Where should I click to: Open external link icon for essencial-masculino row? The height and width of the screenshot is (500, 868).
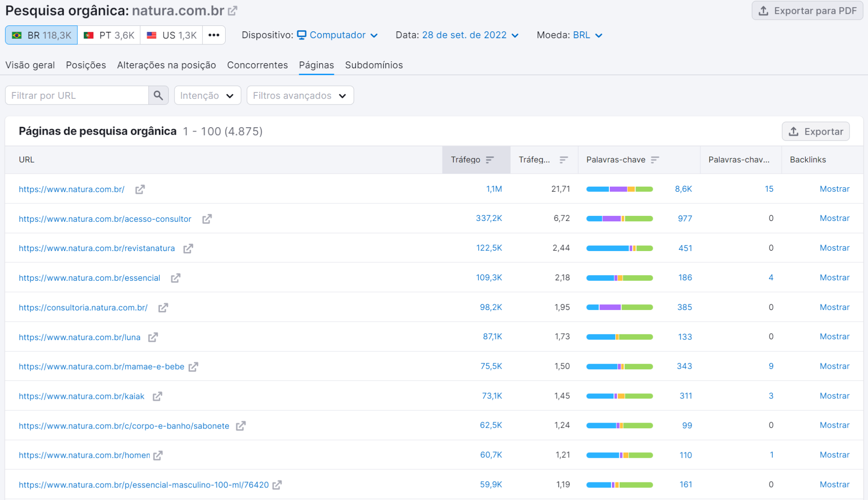click(277, 485)
